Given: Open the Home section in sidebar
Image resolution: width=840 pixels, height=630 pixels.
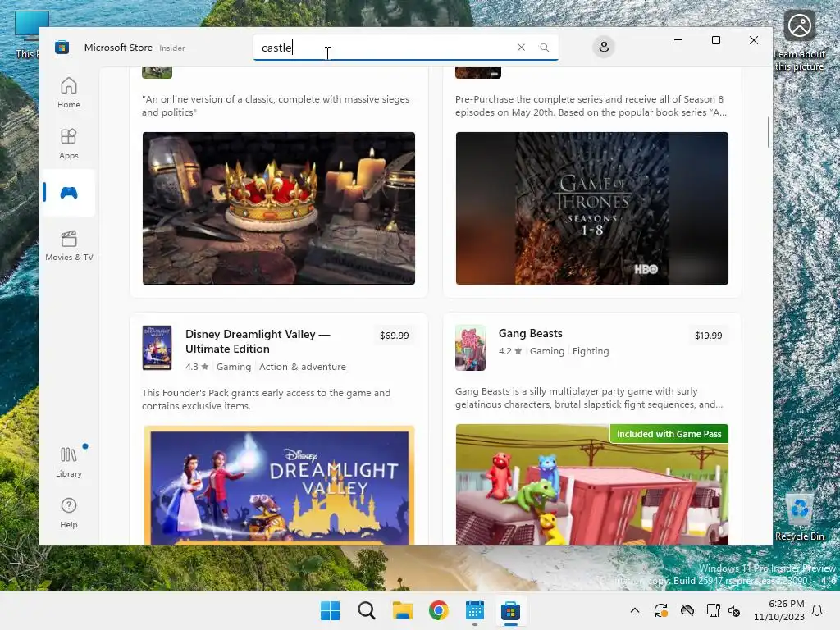Looking at the screenshot, I should click(69, 93).
